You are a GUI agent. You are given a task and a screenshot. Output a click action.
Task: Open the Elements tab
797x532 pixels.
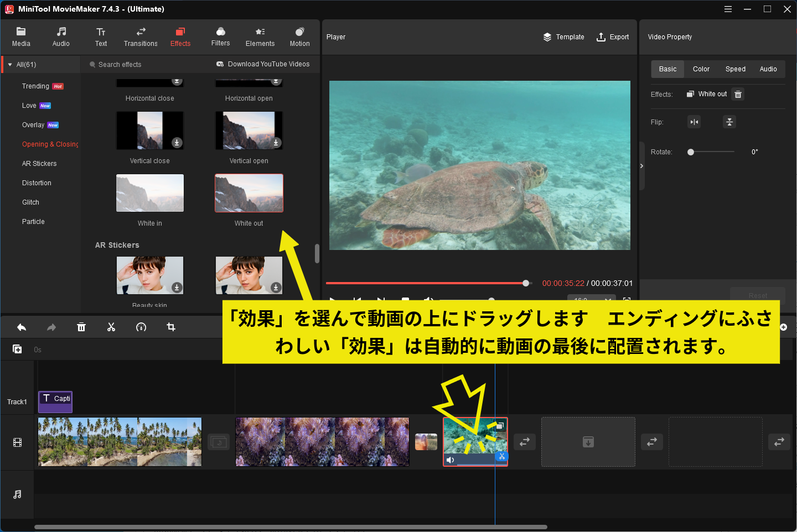pyautogui.click(x=260, y=36)
